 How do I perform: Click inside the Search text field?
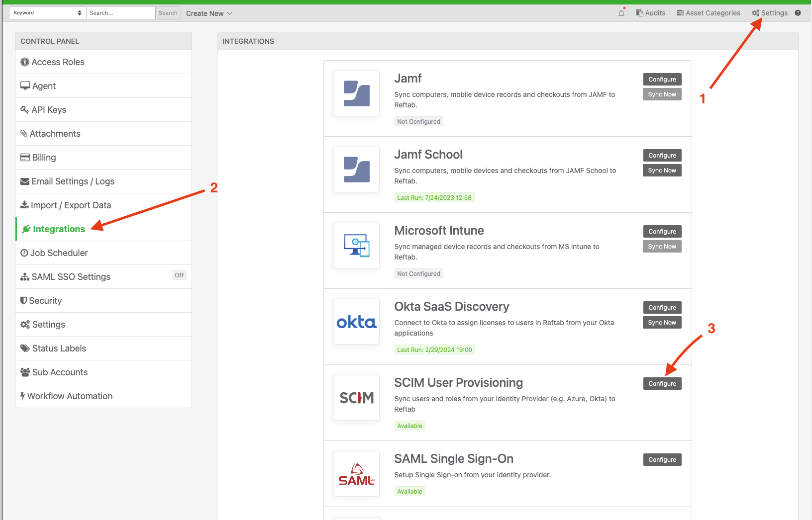(x=120, y=12)
